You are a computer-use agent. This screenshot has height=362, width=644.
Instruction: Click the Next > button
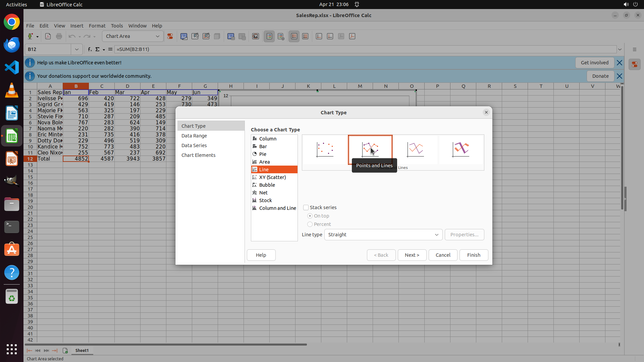pos(412,255)
